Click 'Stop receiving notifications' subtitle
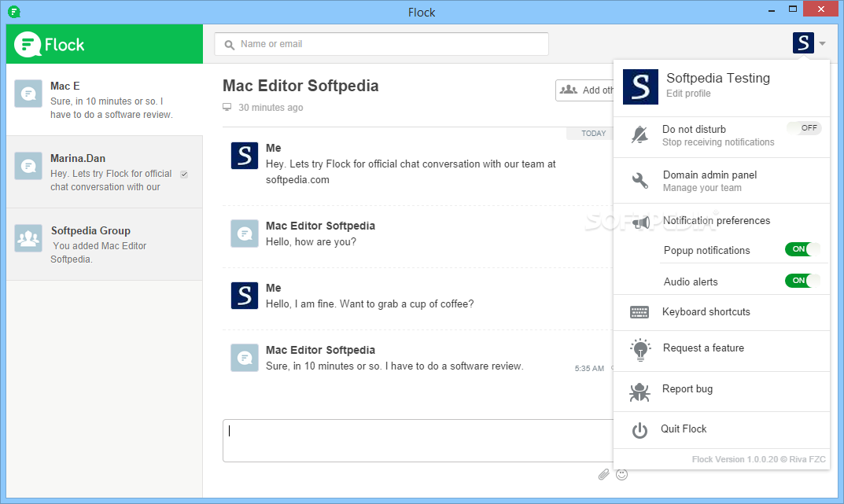This screenshot has height=504, width=844. tap(718, 142)
